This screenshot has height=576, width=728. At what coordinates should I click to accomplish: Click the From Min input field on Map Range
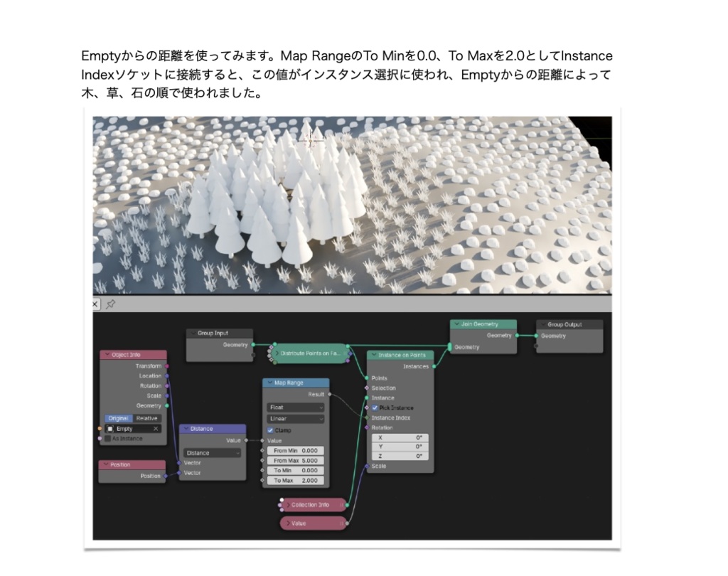point(294,450)
